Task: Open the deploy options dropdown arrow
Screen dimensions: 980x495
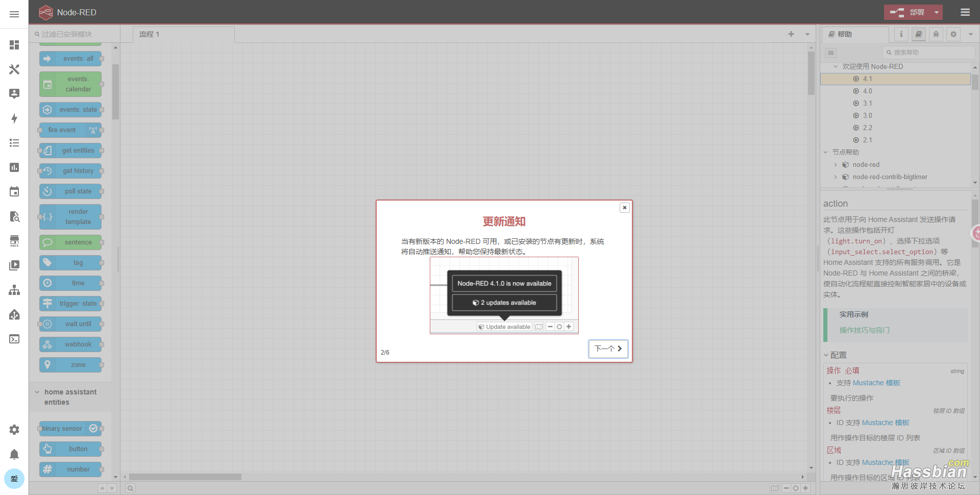Action: [937, 12]
